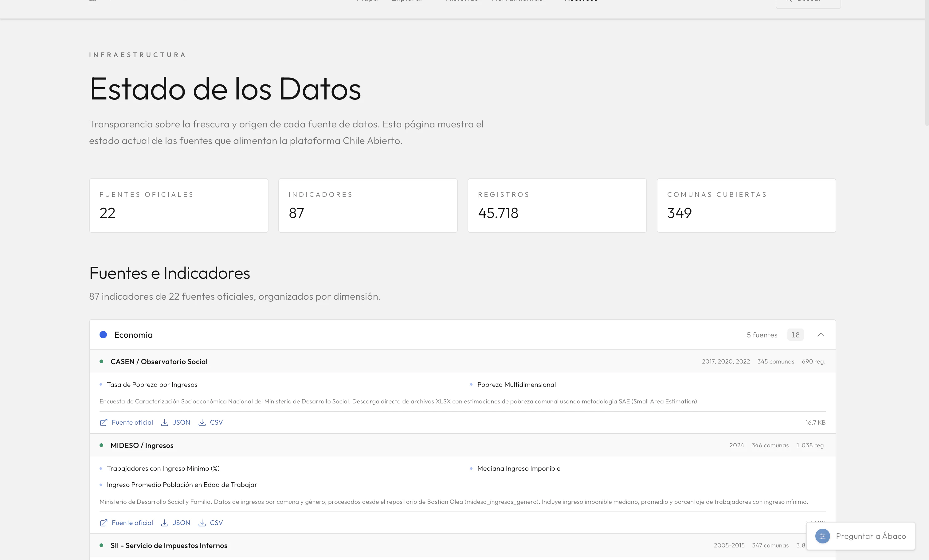Click green status dot beside CASEN source
The image size is (929, 560).
click(x=101, y=361)
